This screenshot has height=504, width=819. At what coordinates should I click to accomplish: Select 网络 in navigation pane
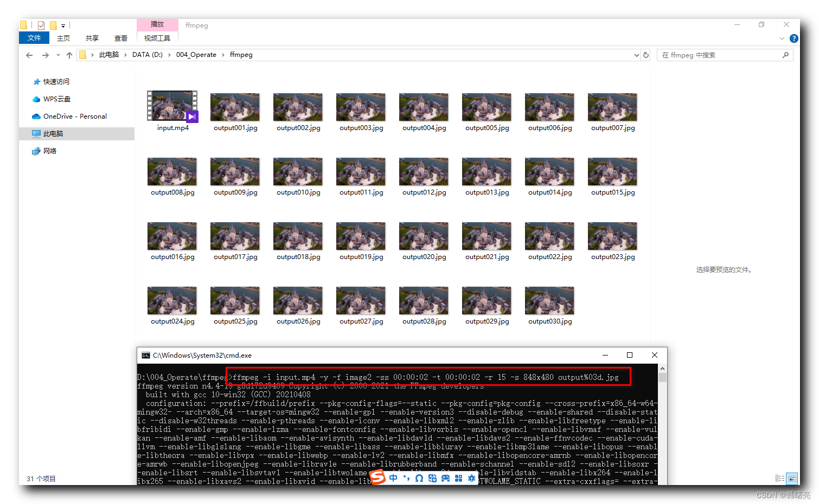pyautogui.click(x=50, y=151)
